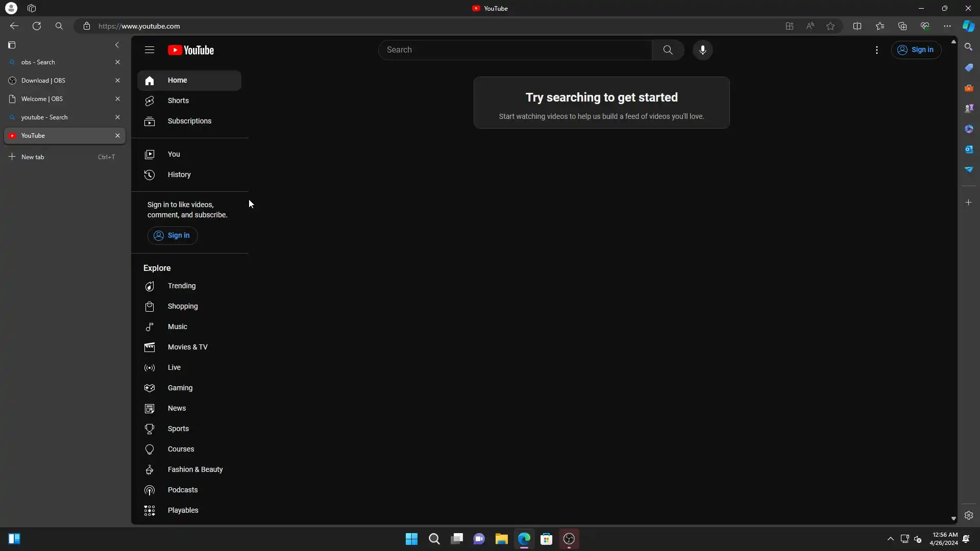Open Trending in the Explore list
The height and width of the screenshot is (551, 980).
click(181, 286)
